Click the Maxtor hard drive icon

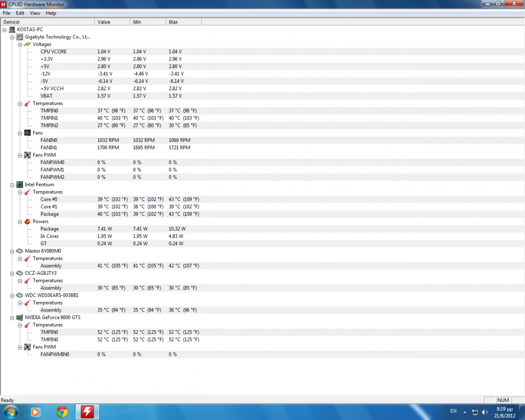[x=20, y=251]
